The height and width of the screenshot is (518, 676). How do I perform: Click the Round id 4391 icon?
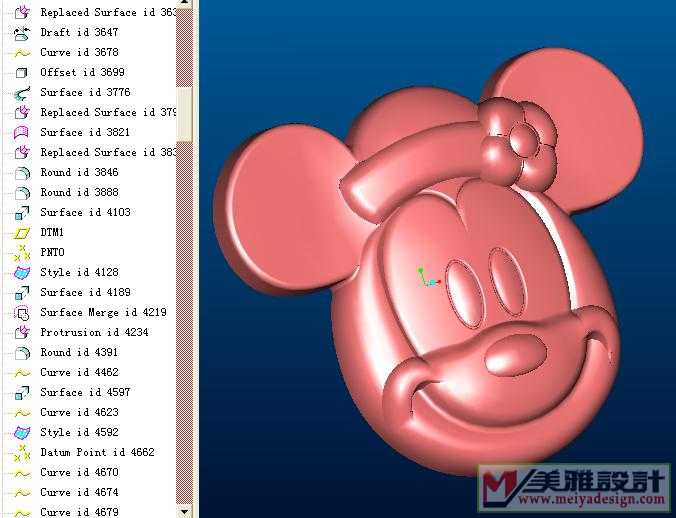point(22,353)
